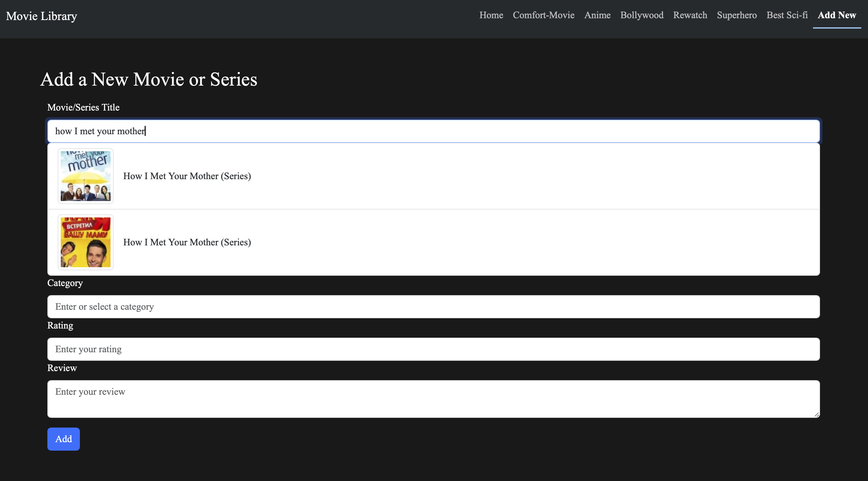Screen dimensions: 868x481
Task: Submit the form with Add button
Action: 63,439
